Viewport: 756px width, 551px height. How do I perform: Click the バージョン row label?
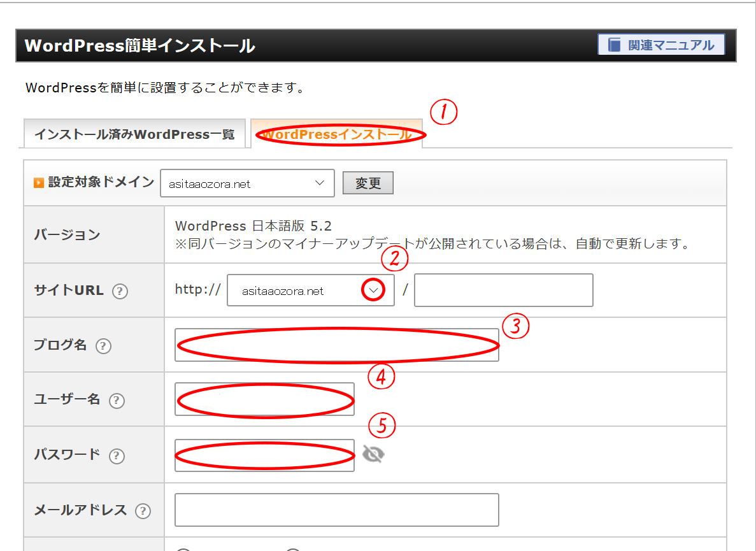pos(67,235)
